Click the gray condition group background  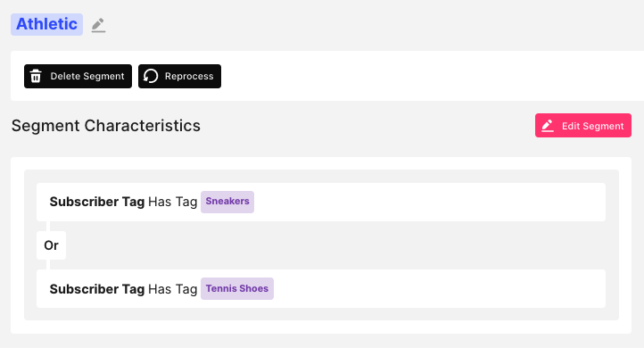click(x=328, y=245)
